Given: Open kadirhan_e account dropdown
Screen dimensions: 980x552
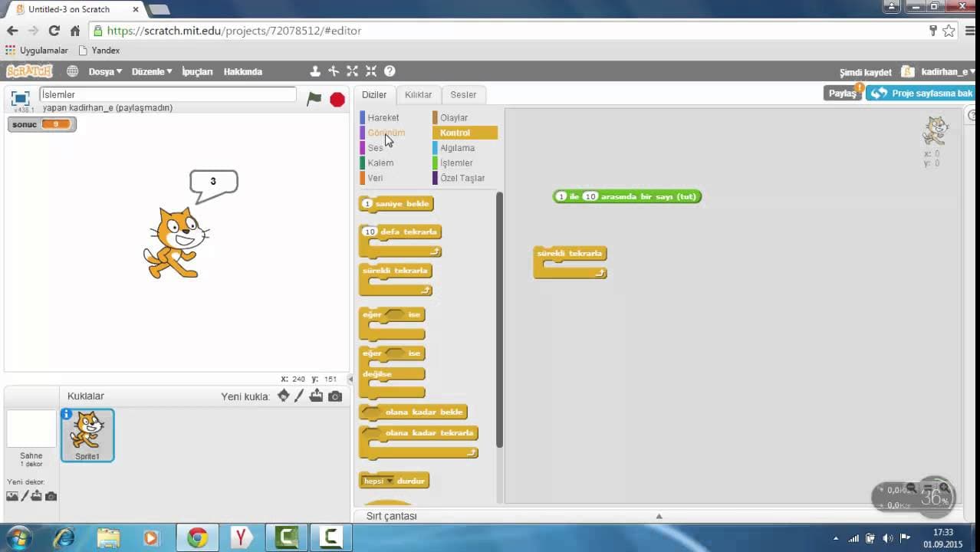Looking at the screenshot, I should click(947, 71).
